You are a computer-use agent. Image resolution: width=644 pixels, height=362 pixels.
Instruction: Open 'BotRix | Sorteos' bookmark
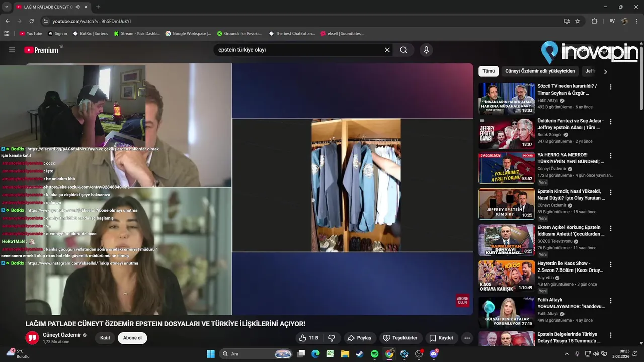pyautogui.click(x=91, y=33)
